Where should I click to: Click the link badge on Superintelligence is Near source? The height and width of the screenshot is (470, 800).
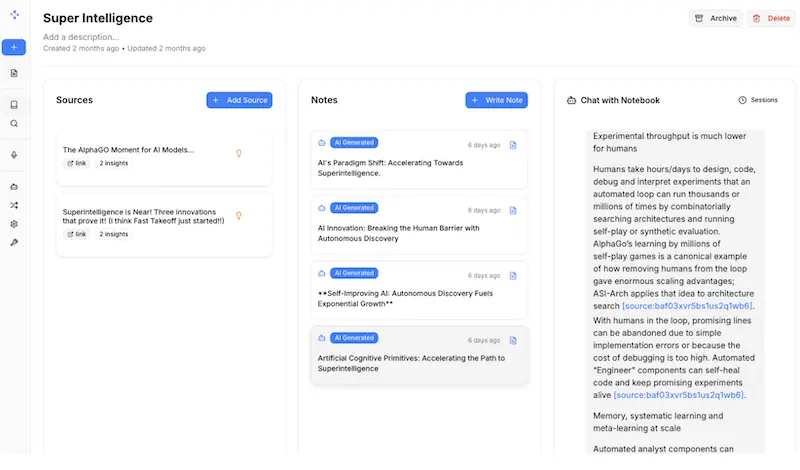pos(77,234)
